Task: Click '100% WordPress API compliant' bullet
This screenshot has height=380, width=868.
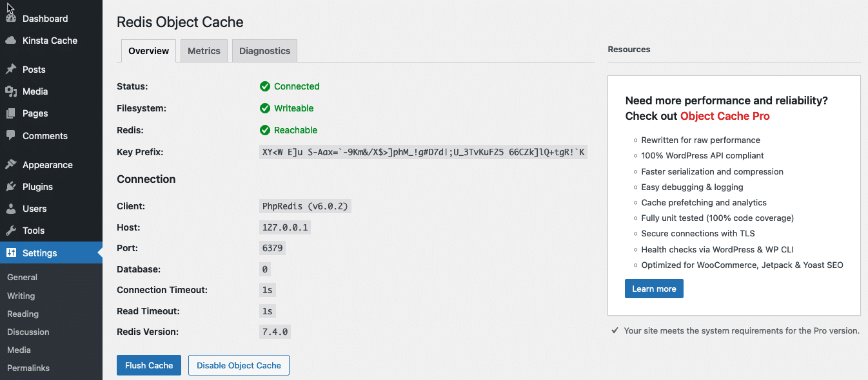Action: click(x=702, y=155)
